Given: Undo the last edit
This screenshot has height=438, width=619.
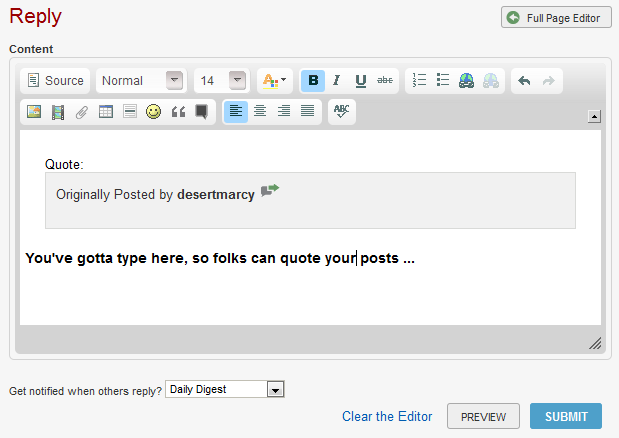Looking at the screenshot, I should (524, 81).
